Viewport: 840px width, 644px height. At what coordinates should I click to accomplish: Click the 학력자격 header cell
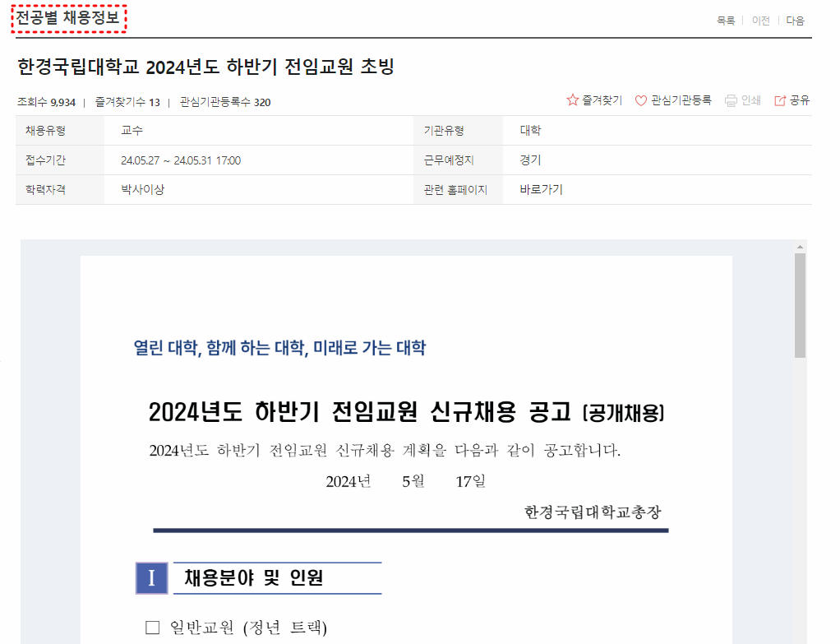click(x=60, y=189)
